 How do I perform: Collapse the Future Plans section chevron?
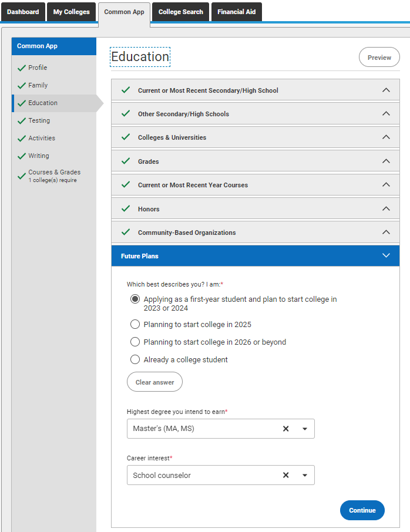(x=386, y=255)
